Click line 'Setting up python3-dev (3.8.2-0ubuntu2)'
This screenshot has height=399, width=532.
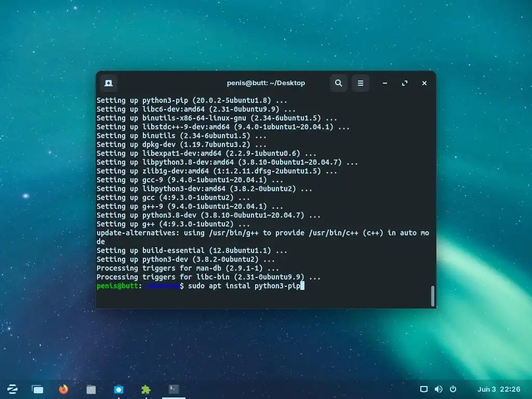[185, 259]
